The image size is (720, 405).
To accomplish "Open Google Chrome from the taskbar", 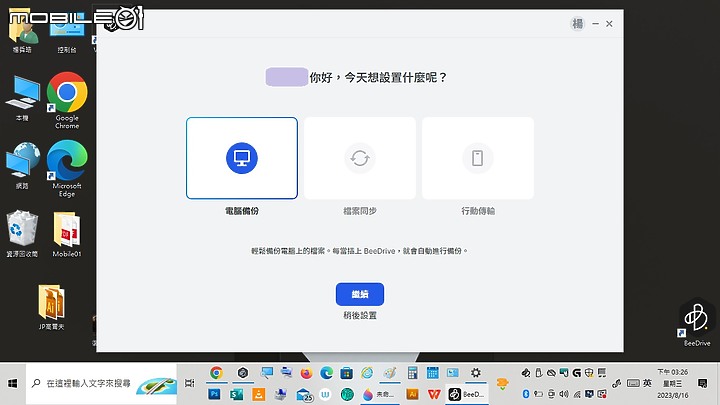I will click(x=216, y=373).
